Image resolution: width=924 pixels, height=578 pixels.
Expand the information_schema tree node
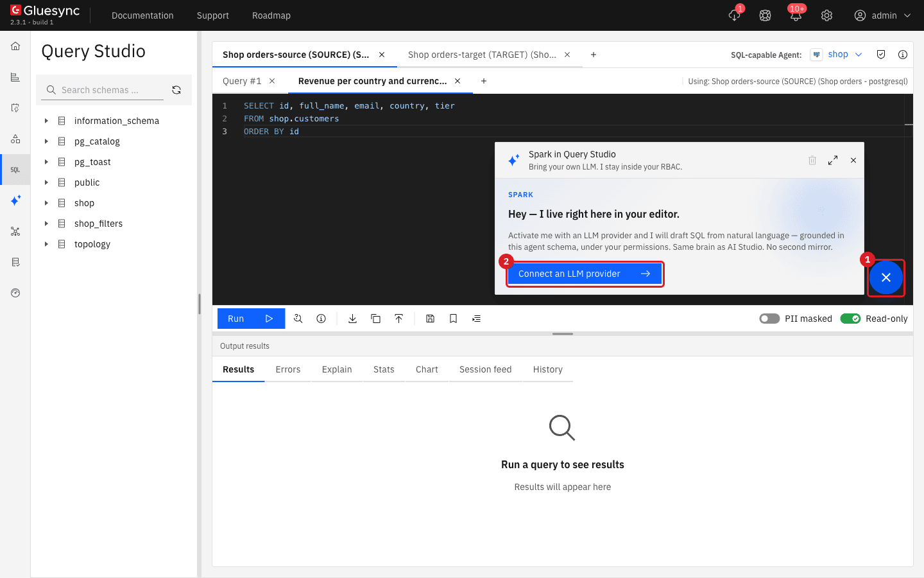(x=46, y=121)
